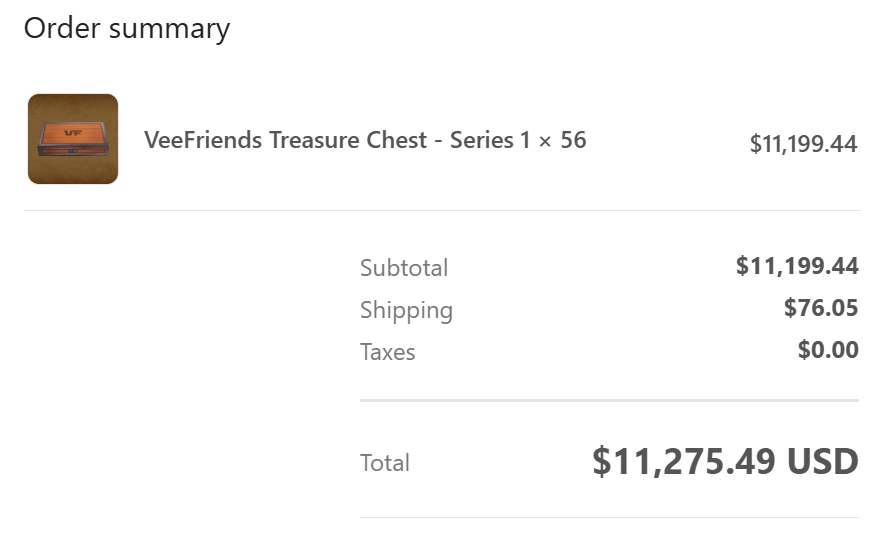
Task: Click the thin divider below the Total row
Action: [609, 517]
